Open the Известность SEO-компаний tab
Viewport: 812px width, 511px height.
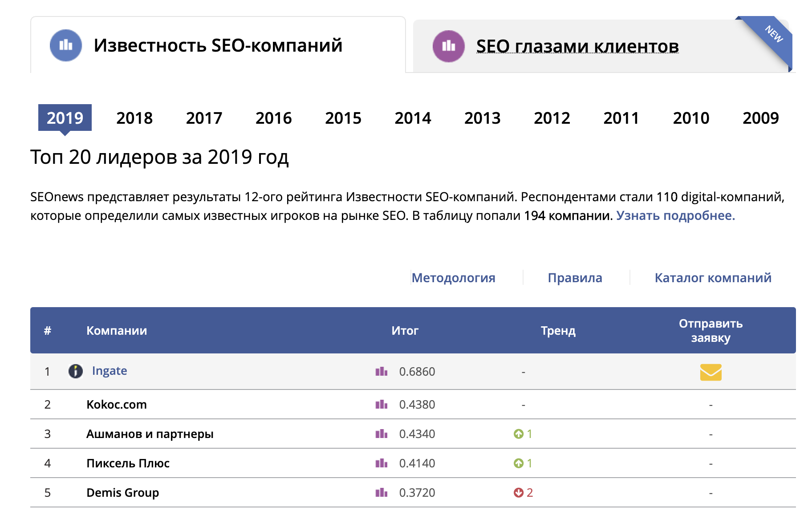coord(218,45)
